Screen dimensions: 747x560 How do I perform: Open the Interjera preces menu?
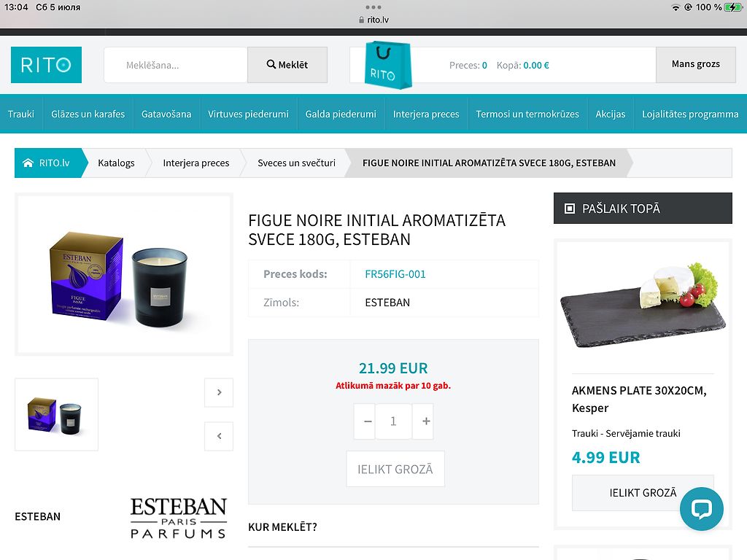pos(426,114)
